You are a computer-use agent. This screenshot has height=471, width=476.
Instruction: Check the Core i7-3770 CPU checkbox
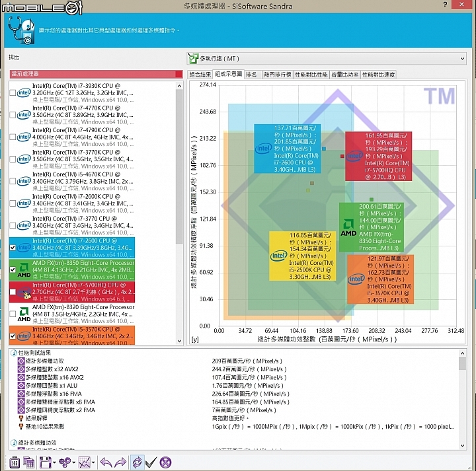click(x=13, y=226)
